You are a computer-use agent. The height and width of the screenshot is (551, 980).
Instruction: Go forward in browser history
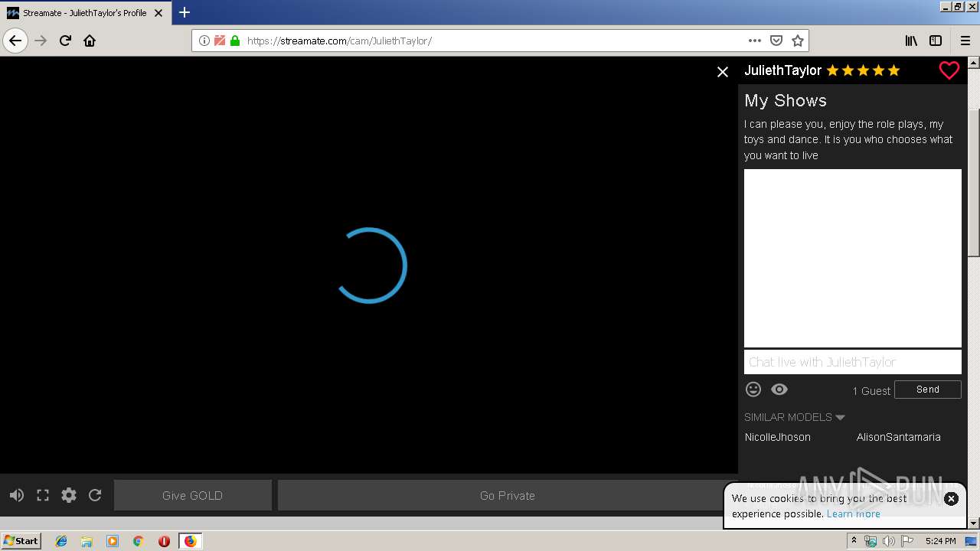pos(41,41)
